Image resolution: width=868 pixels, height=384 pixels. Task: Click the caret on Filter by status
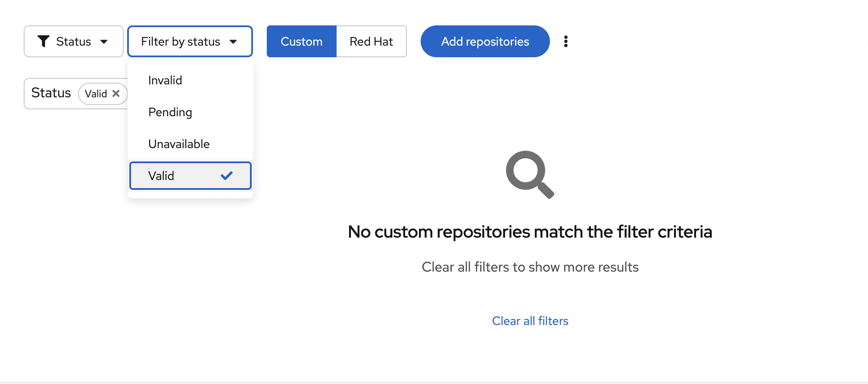[x=233, y=42]
